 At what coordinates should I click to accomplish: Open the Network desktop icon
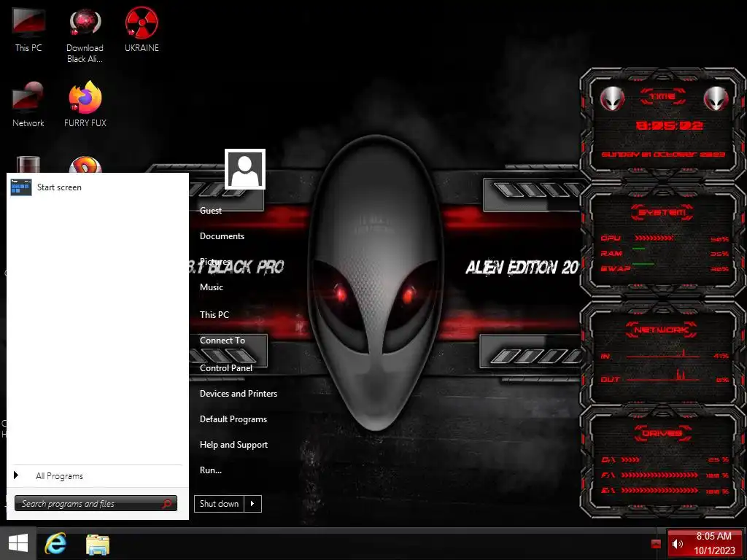click(28, 105)
